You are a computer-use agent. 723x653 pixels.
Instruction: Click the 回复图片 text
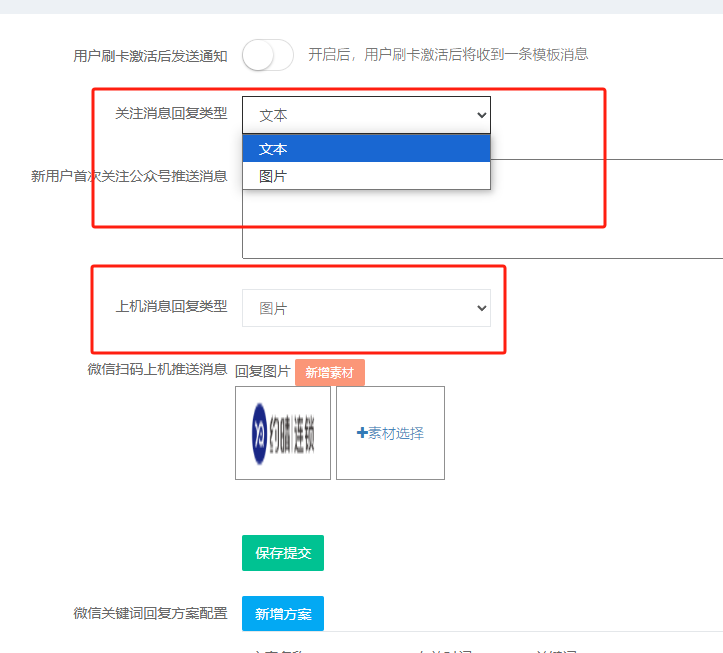[x=263, y=371]
